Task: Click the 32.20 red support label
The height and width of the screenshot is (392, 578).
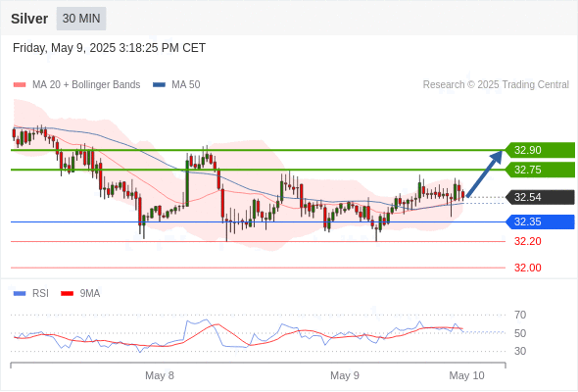Action: pos(528,241)
